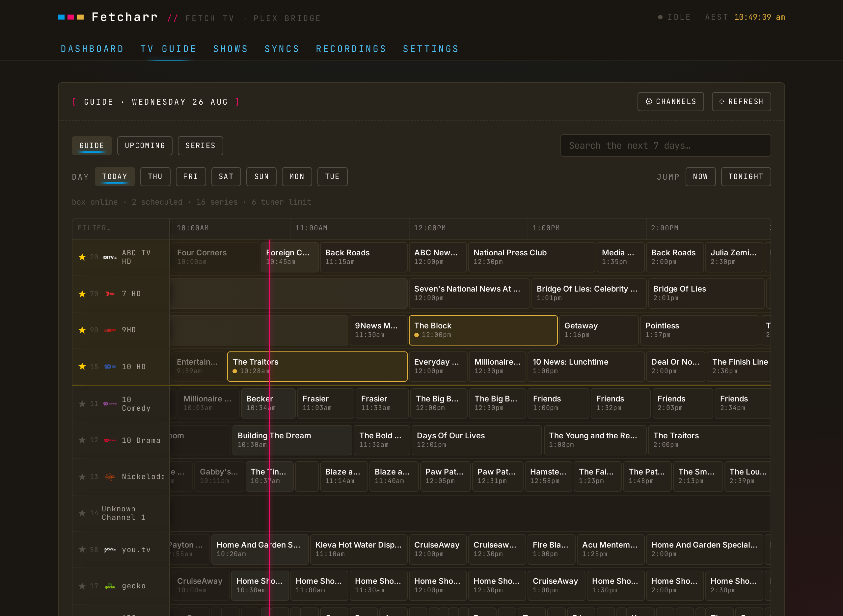Click the 10 Drama channel logo
This screenshot has height=616, width=843.
(110, 440)
